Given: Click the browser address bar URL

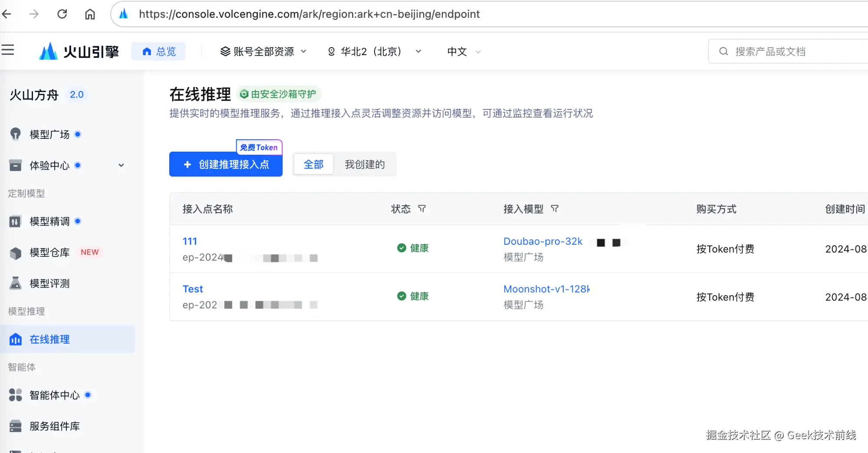Looking at the screenshot, I should 309,14.
